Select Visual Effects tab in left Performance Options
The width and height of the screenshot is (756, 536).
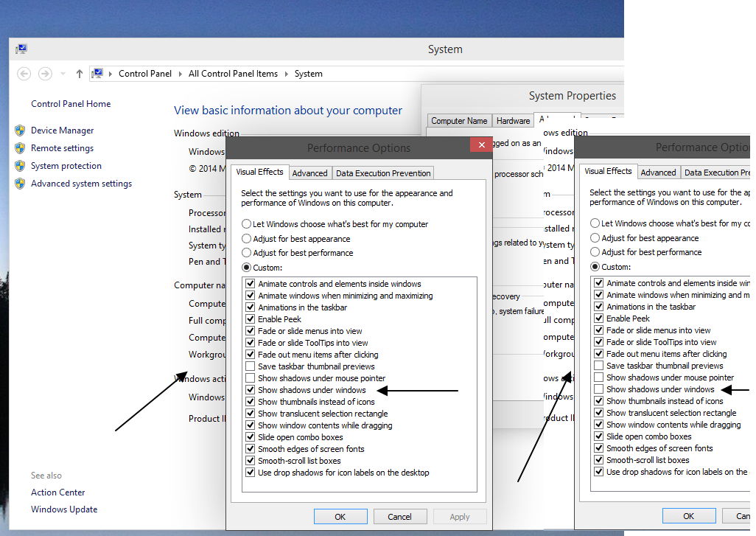click(260, 172)
